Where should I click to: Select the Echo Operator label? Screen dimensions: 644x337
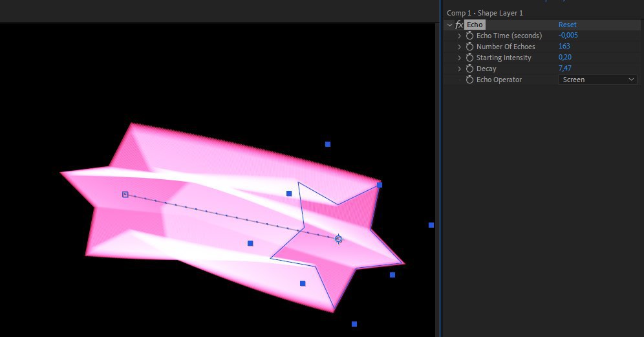[x=499, y=80]
